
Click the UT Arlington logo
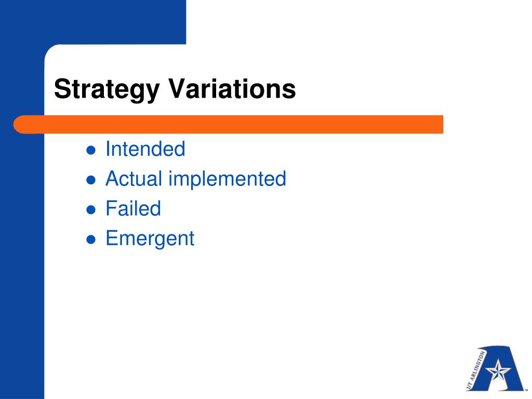495,368
